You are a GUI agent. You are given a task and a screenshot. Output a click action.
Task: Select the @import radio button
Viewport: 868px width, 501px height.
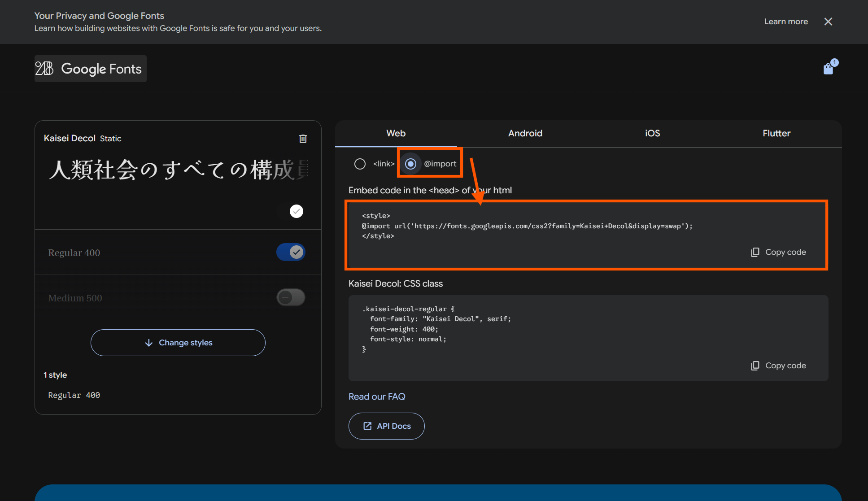point(410,164)
